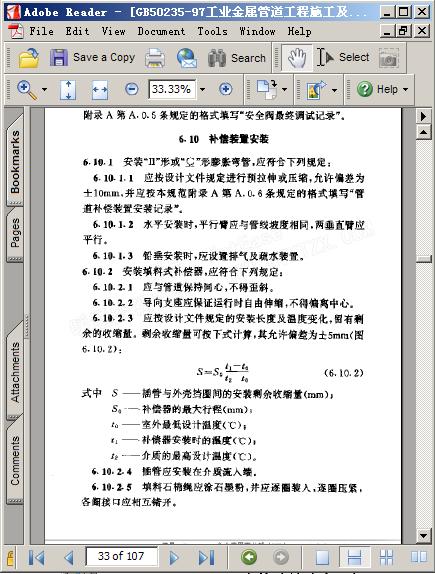Image resolution: width=435 pixels, height=574 pixels.
Task: Expand the rotate view dropdown arrow
Action: [x=285, y=89]
